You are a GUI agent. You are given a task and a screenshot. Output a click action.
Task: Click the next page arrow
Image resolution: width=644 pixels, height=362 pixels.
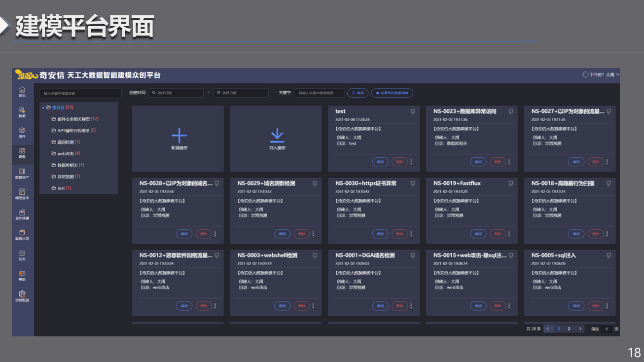click(580, 329)
